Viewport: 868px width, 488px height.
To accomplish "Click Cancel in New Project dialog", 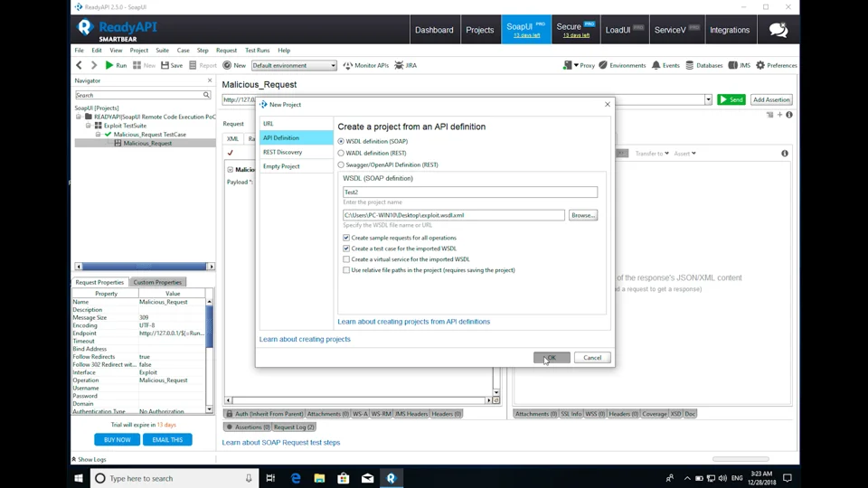I will pos(591,358).
